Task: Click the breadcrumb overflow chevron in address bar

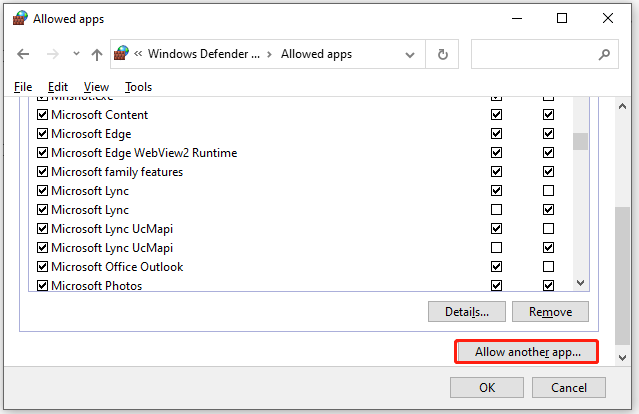Action: click(142, 54)
